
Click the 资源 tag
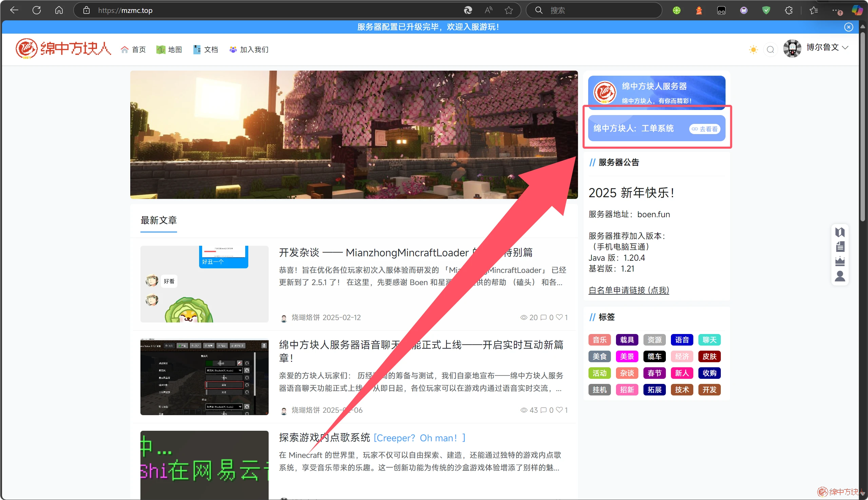coord(654,340)
